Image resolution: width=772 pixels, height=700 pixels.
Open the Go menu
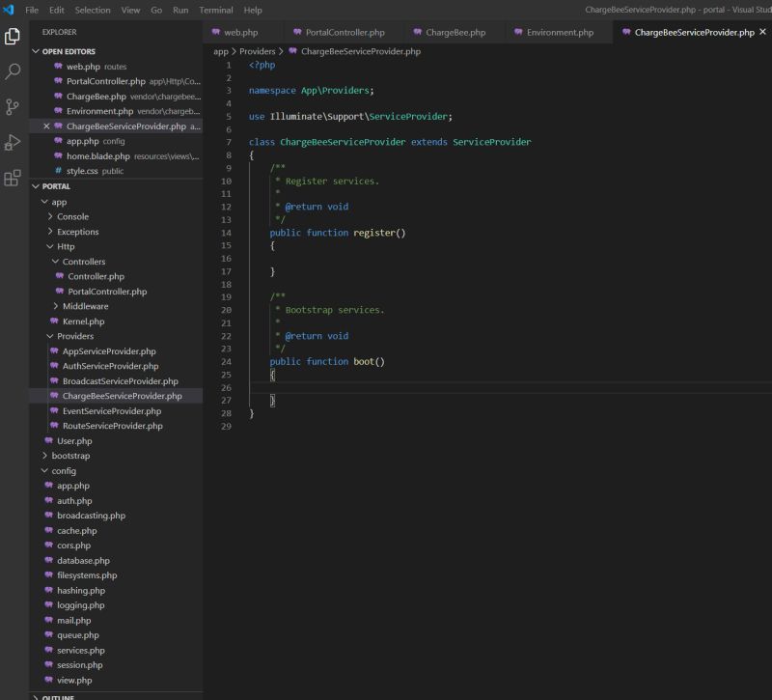[156, 10]
